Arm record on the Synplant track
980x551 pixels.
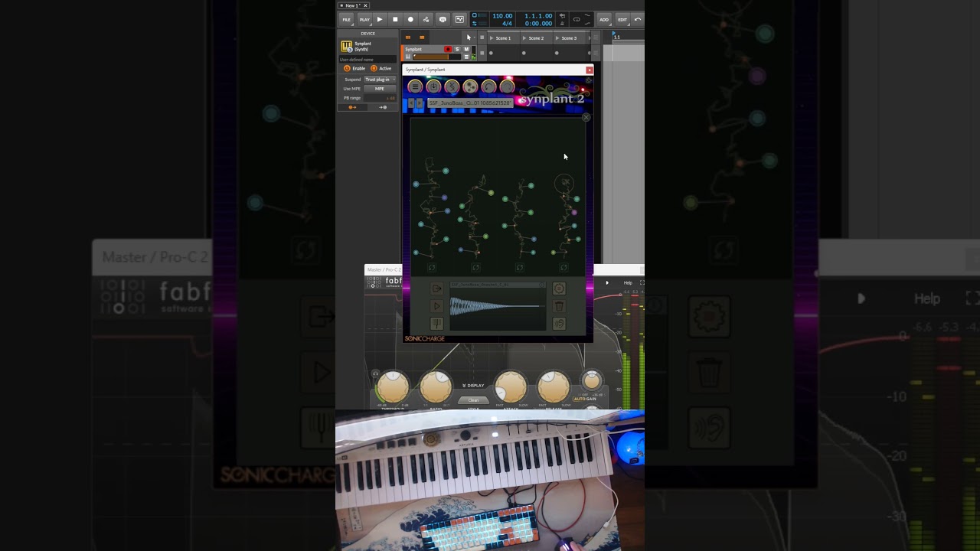click(448, 49)
